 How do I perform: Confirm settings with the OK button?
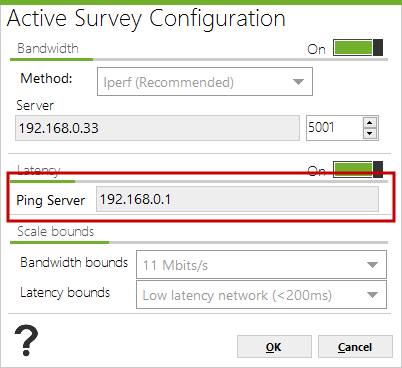[x=274, y=347]
